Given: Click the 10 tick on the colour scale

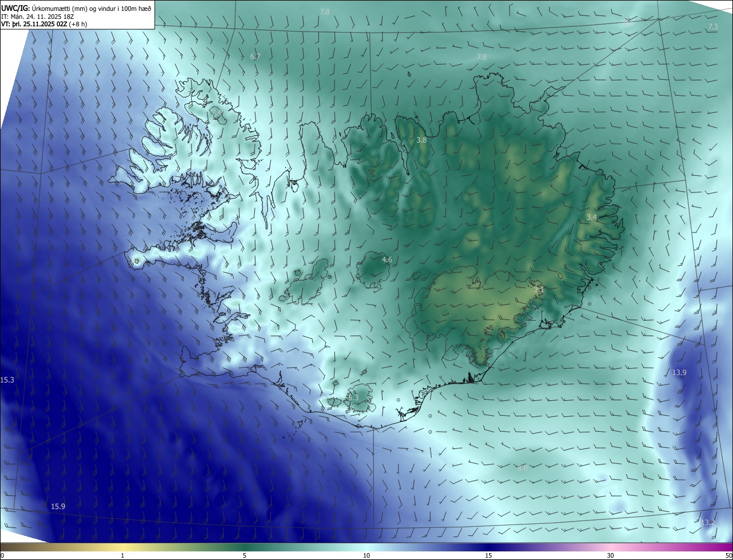Looking at the screenshot, I should point(366,555).
